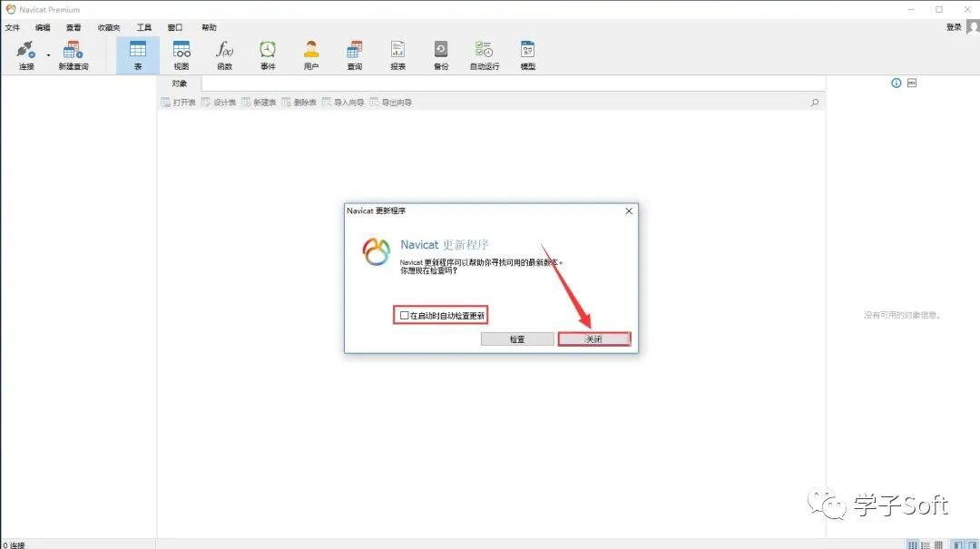Click Design Table (设计表) button
The height and width of the screenshot is (549, 980).
(219, 103)
